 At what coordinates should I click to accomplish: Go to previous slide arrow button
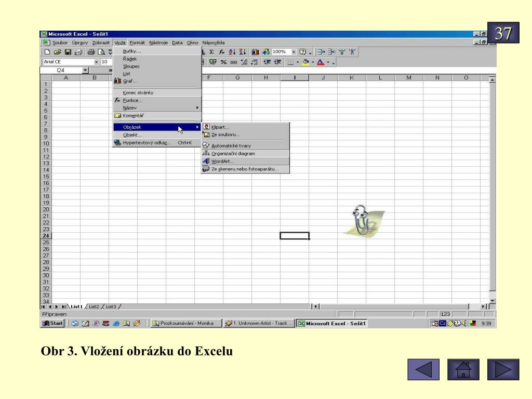423,369
